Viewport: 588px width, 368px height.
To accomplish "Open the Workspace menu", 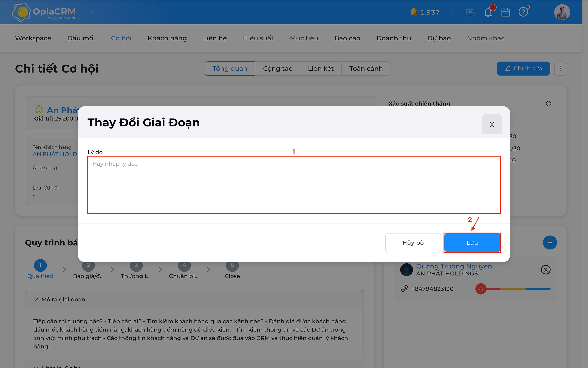I will 33,38.
